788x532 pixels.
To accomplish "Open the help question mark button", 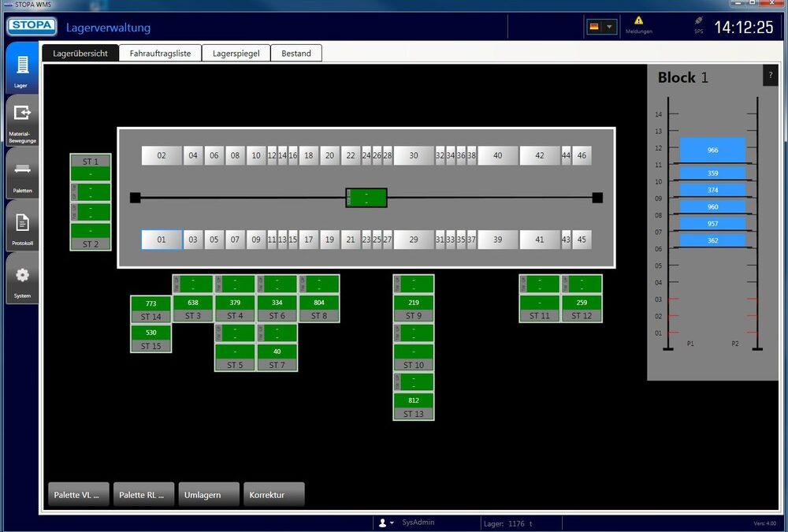I will [771, 76].
